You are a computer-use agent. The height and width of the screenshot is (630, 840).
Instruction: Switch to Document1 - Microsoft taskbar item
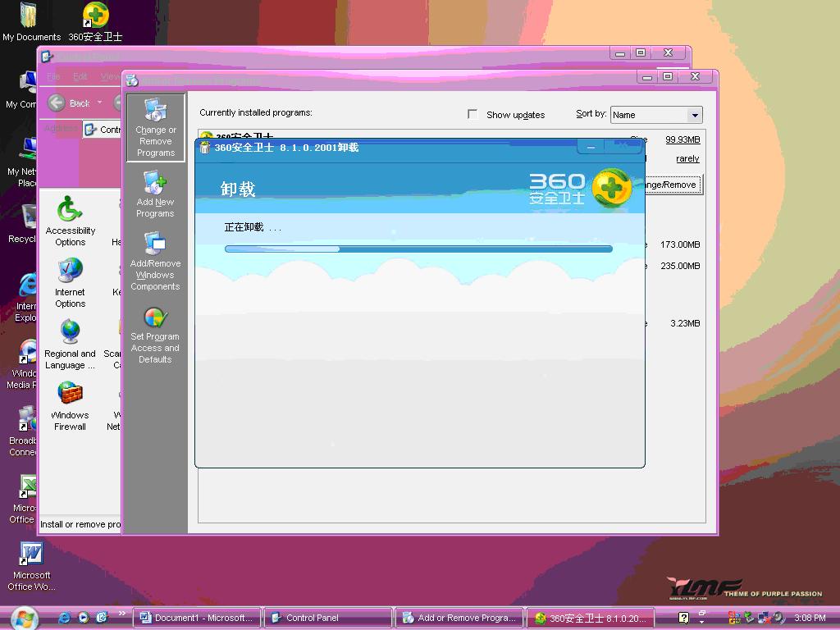click(196, 618)
